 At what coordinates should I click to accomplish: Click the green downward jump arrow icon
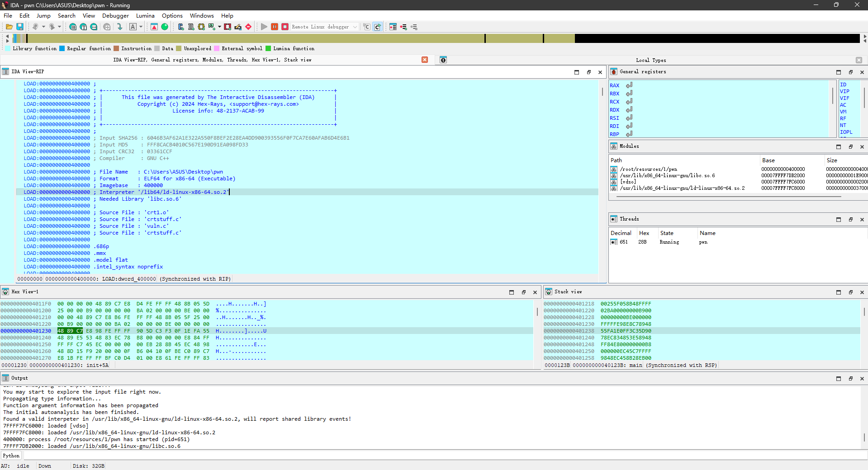point(119,27)
